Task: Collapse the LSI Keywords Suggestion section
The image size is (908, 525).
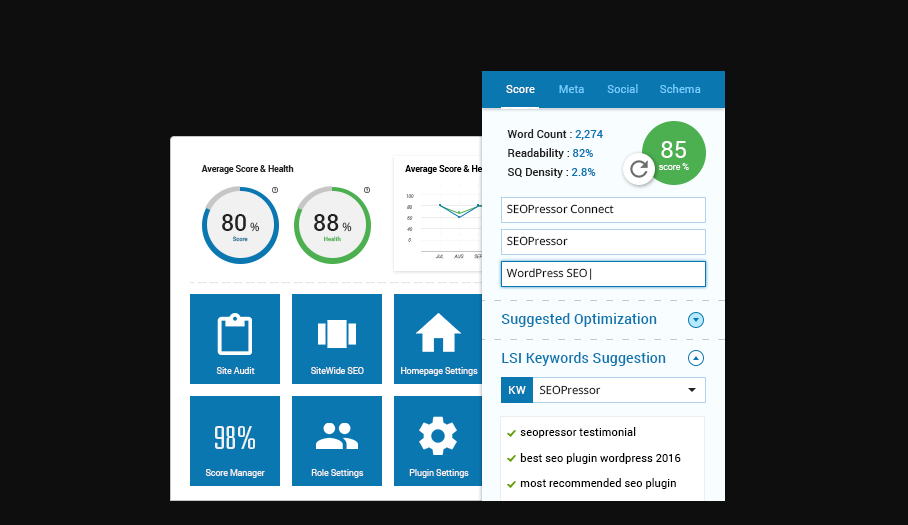Action: click(696, 359)
